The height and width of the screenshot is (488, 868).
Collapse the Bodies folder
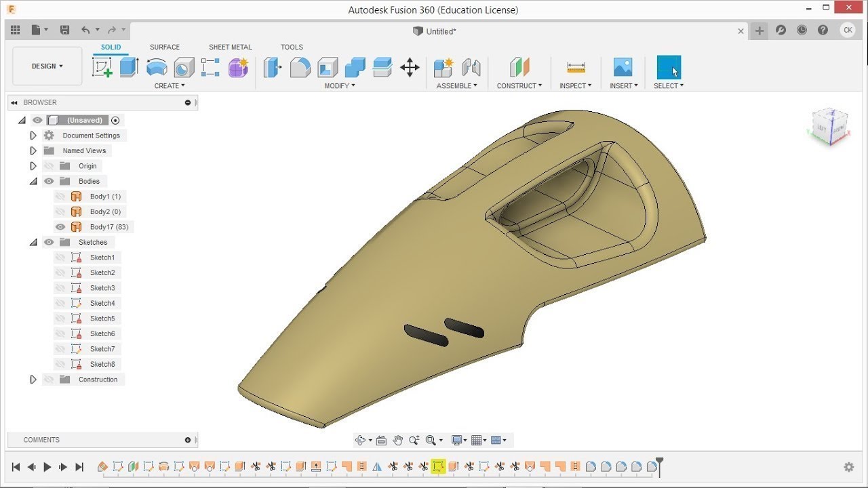tap(33, 181)
